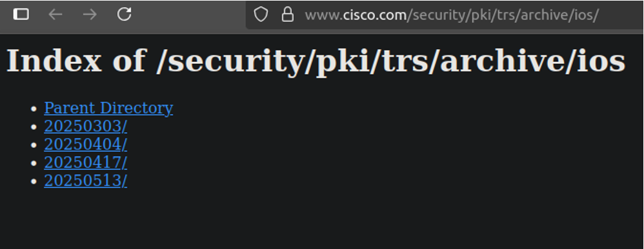Open the 20250513/ folder link
Screen dimensions: 644x249
[85, 181]
